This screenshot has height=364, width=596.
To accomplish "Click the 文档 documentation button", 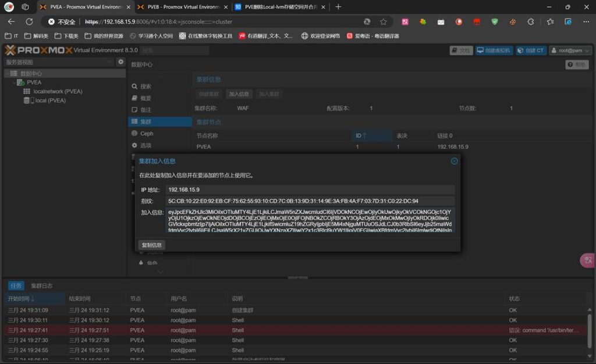I will [461, 51].
